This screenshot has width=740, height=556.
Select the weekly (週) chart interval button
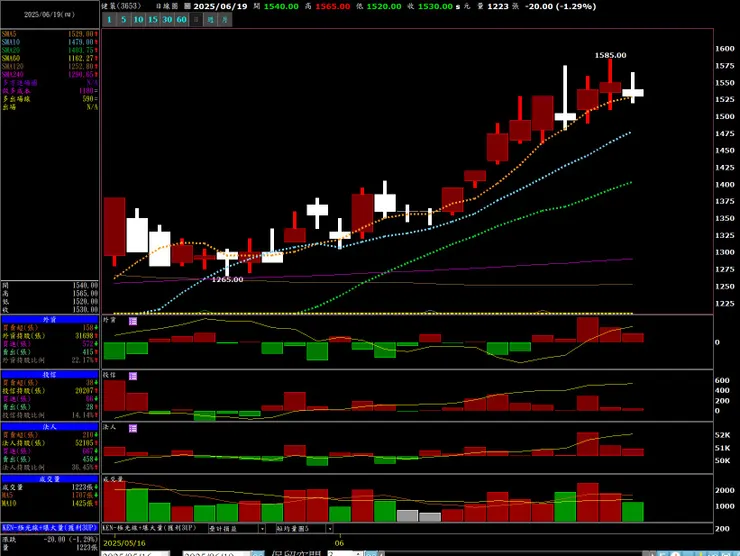pyautogui.click(x=210, y=20)
